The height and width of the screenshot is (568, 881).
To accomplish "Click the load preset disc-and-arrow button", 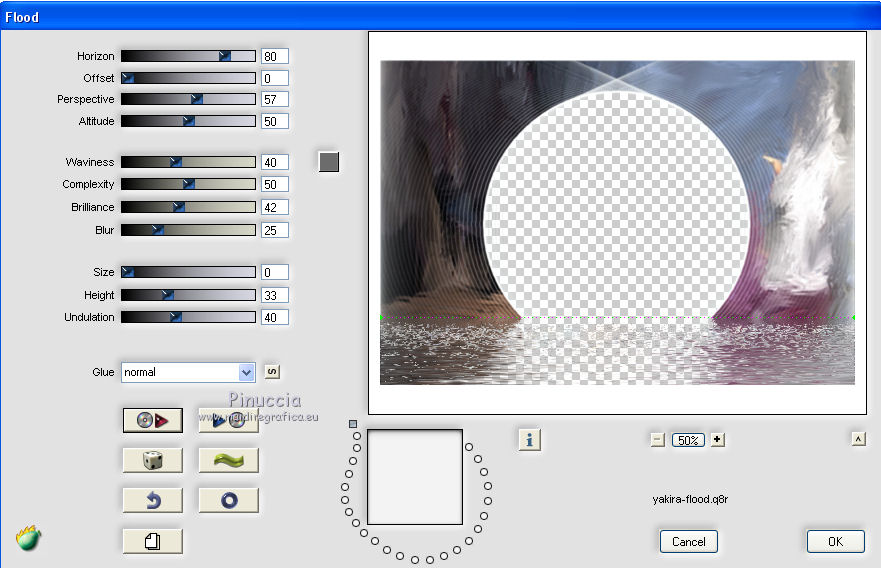I will (x=153, y=420).
